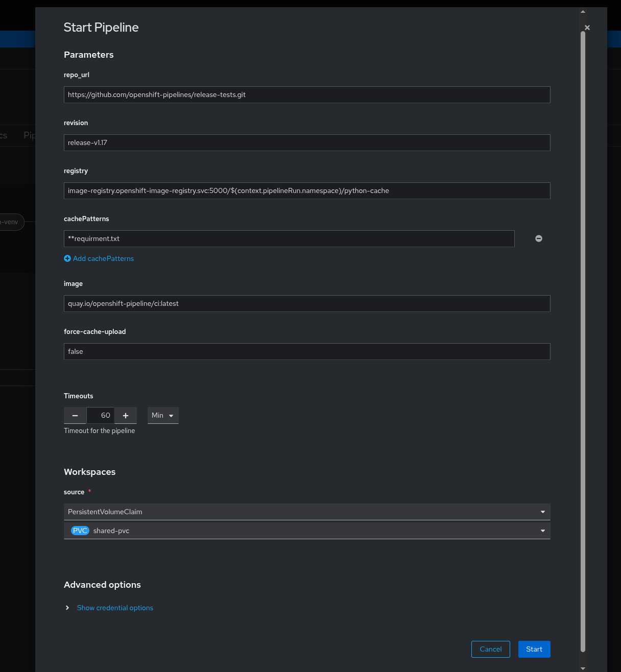Click the timeout value number field
The height and width of the screenshot is (672, 621).
click(x=100, y=416)
